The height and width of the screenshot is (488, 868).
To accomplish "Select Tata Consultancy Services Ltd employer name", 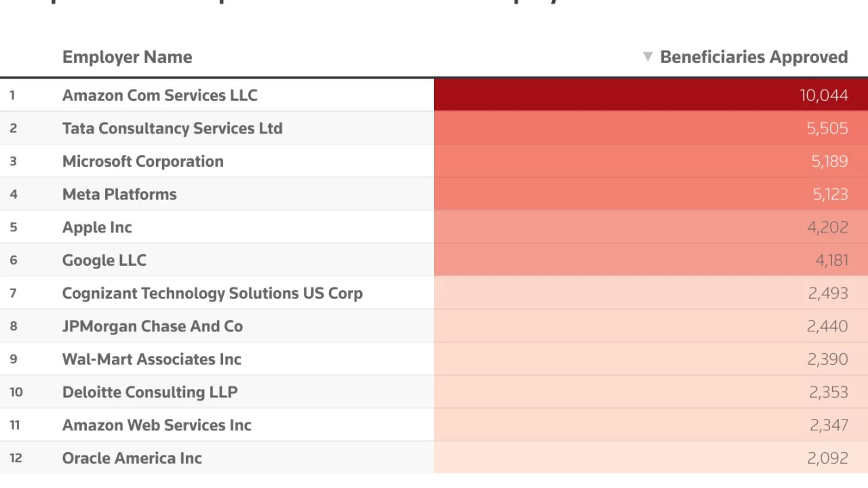I will tap(172, 128).
